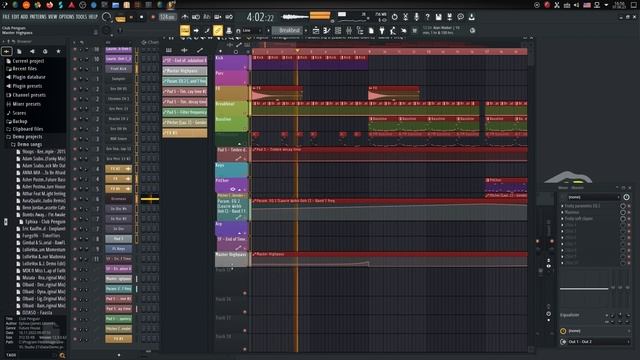Open the FILE menu
640x360 pixels.
[x=6, y=17]
